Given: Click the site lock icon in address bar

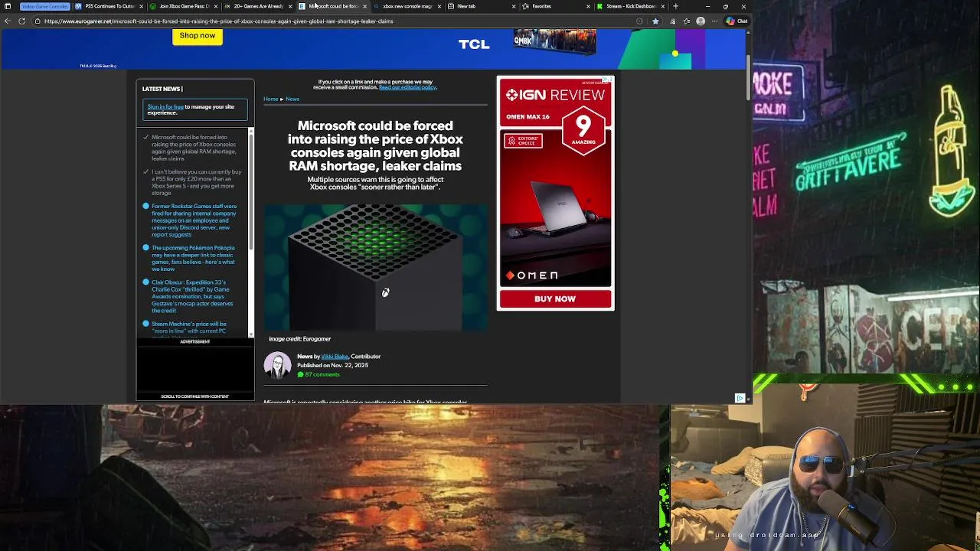Looking at the screenshot, I should (x=38, y=21).
